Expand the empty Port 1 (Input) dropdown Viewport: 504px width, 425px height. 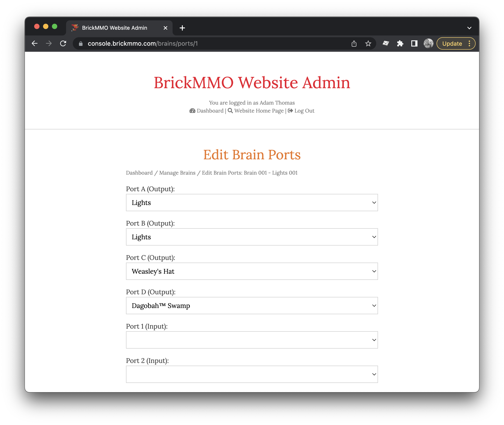tap(252, 340)
